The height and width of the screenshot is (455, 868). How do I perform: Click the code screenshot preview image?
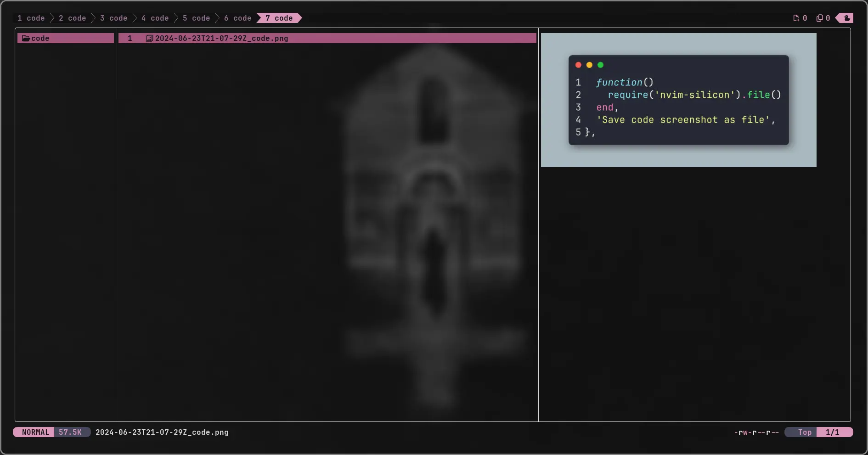(x=679, y=100)
